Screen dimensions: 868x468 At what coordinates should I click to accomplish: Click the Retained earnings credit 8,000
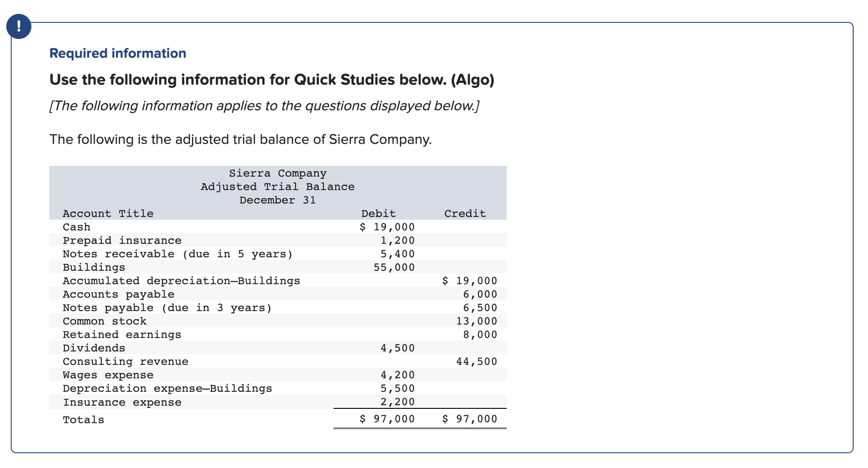tap(480, 335)
